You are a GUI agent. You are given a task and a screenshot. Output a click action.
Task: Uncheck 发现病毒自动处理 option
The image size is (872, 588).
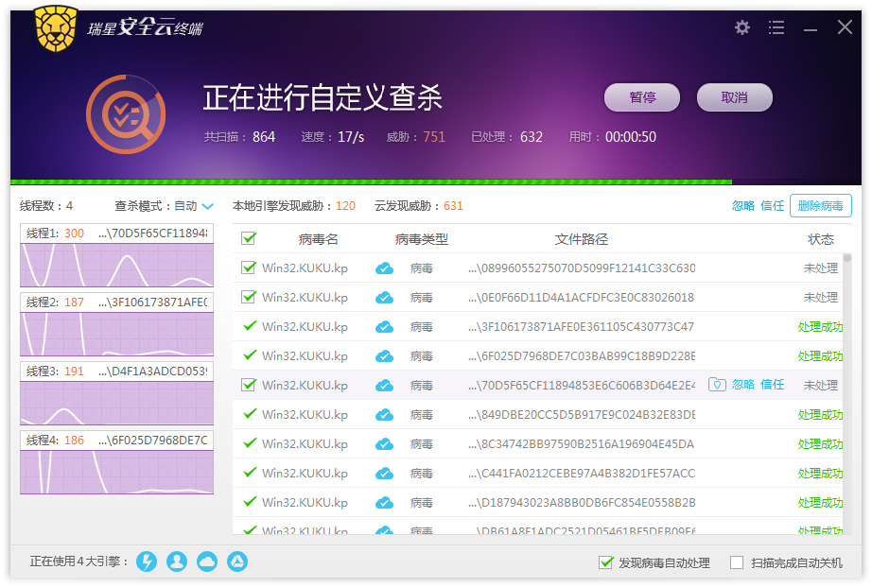pos(605,562)
